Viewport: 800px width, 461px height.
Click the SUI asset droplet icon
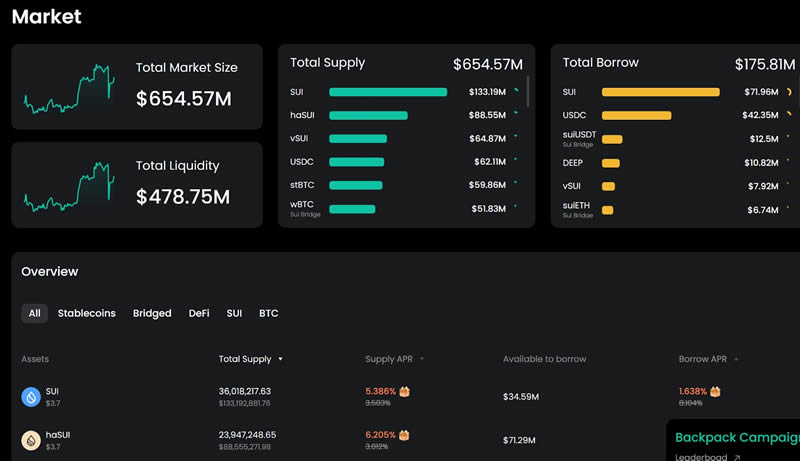(31, 397)
